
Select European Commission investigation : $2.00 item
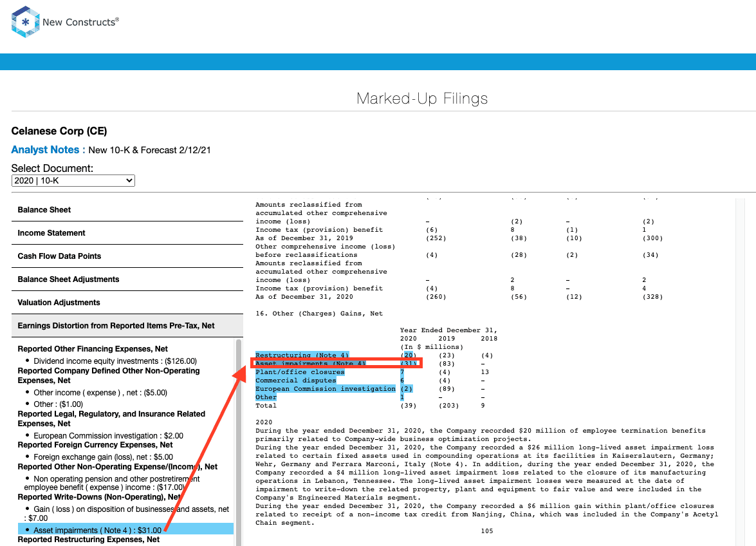(x=108, y=435)
